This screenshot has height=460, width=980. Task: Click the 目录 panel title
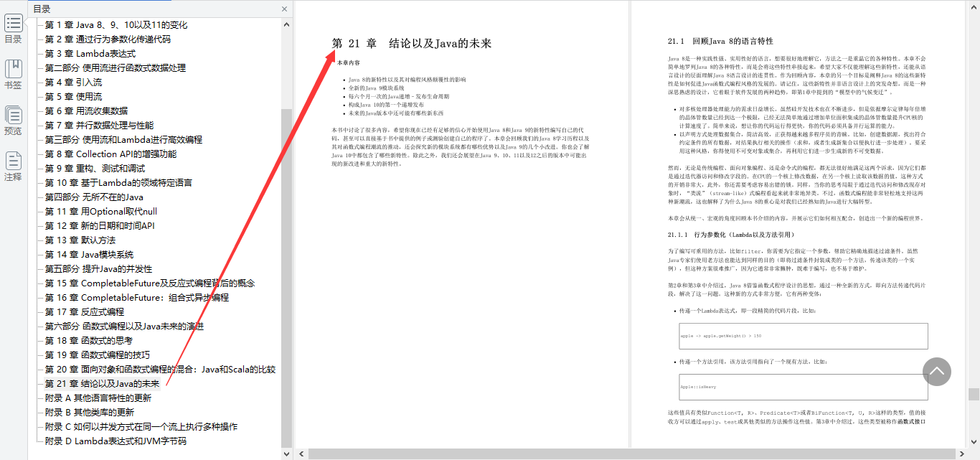tap(42, 9)
